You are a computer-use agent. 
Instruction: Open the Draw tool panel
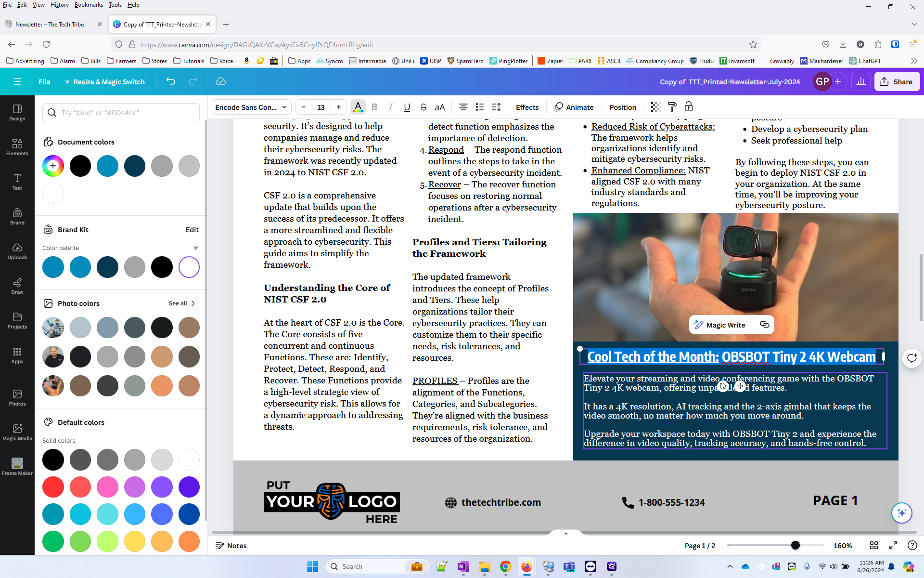(17, 285)
